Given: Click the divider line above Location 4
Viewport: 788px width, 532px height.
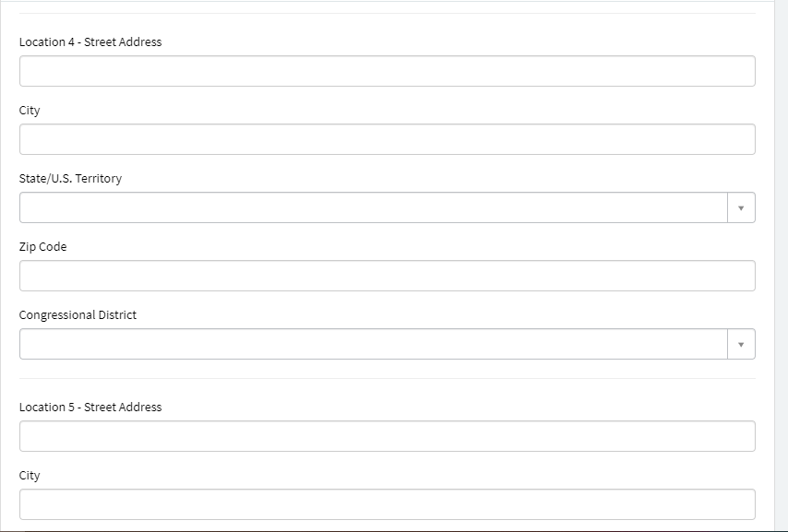Looking at the screenshot, I should click(x=387, y=13).
